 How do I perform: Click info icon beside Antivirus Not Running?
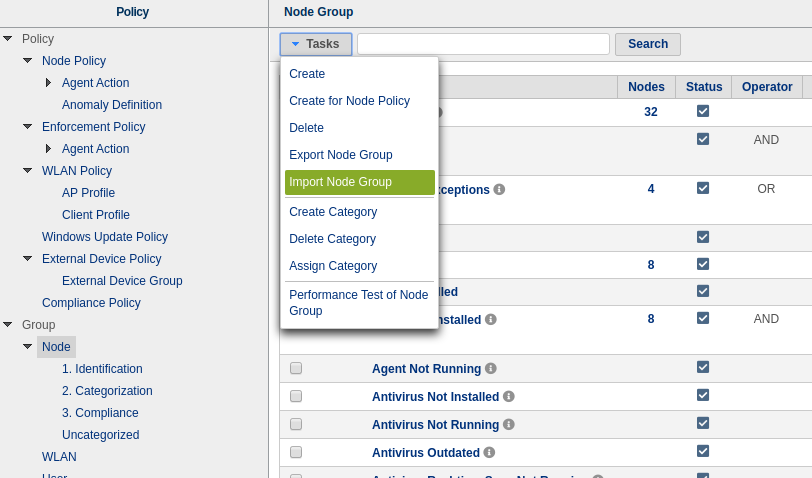point(509,425)
